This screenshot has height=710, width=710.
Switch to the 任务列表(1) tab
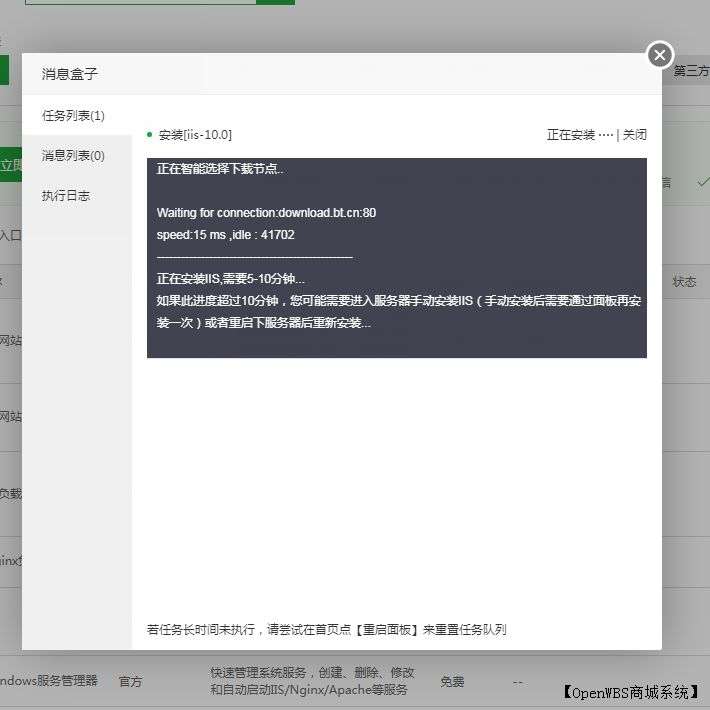click(x=73, y=116)
